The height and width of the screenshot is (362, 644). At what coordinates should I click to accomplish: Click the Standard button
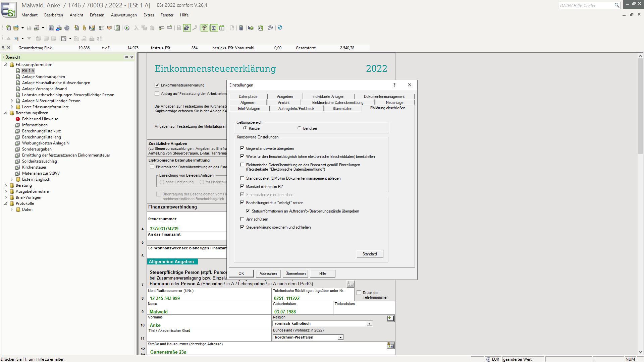pyautogui.click(x=369, y=254)
